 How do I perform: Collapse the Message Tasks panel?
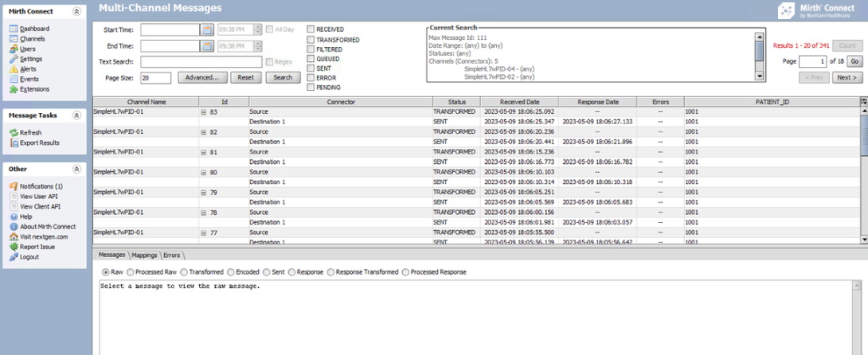[76, 115]
